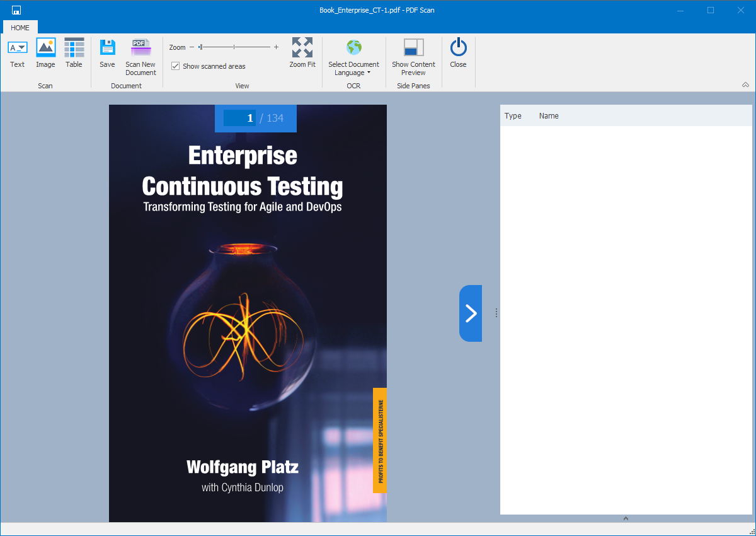756x536 pixels.
Task: Click the zoom slider track
Action: pos(246,47)
